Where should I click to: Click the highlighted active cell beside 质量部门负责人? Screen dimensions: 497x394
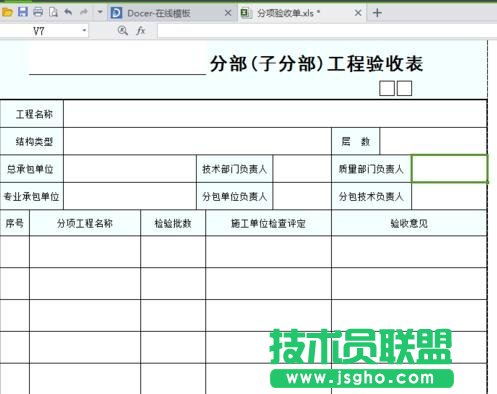tap(450, 169)
